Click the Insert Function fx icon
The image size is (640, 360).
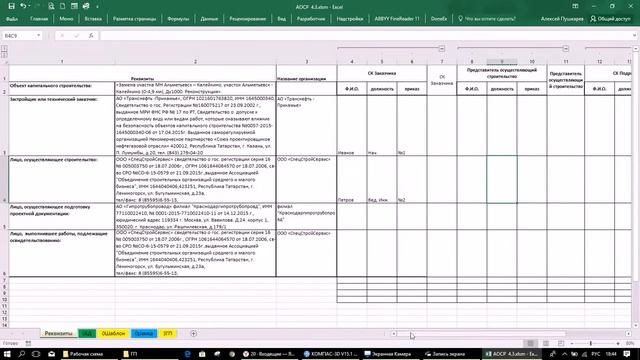pyautogui.click(x=91, y=36)
